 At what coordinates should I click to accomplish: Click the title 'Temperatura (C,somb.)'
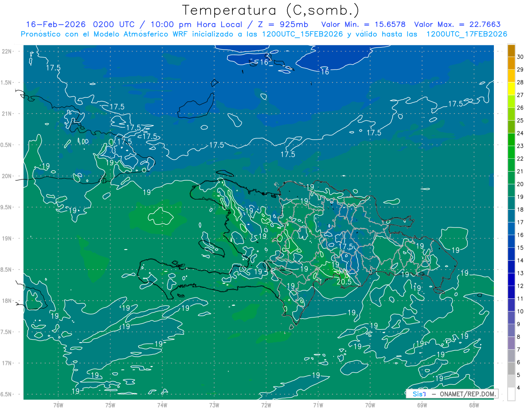270,11
